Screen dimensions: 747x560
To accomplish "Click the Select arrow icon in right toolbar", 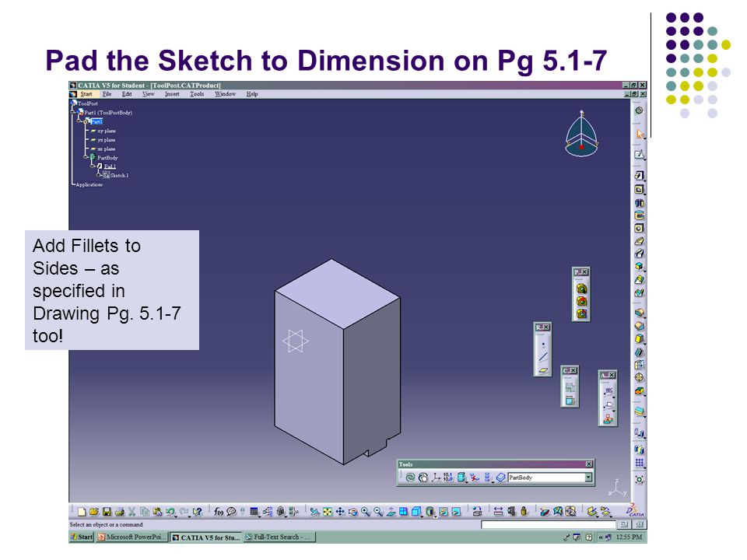I will point(640,134).
